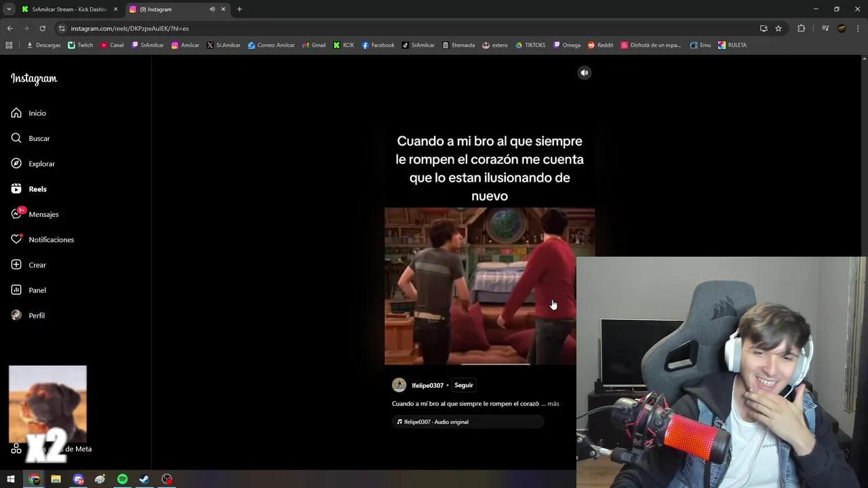Toggle the reel audio speaker button
This screenshot has width=868, height=488.
[x=585, y=73]
